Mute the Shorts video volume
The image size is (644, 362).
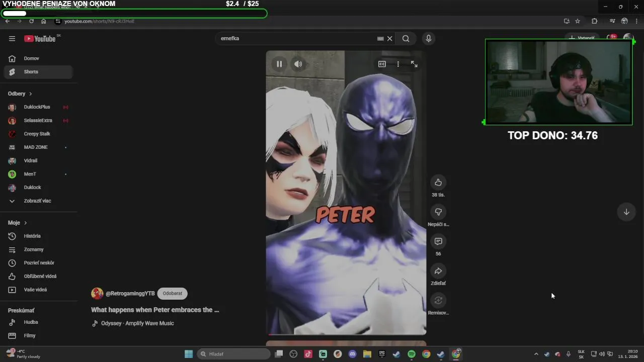pos(298,64)
